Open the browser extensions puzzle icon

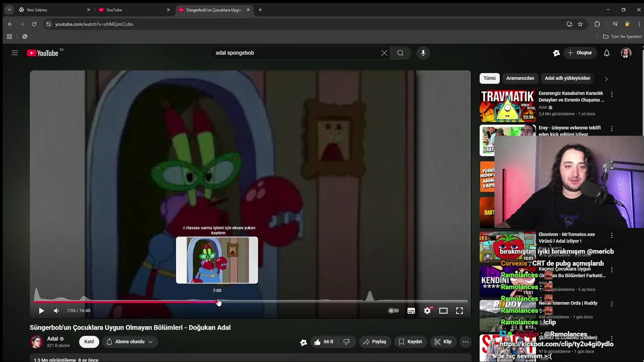point(597,24)
